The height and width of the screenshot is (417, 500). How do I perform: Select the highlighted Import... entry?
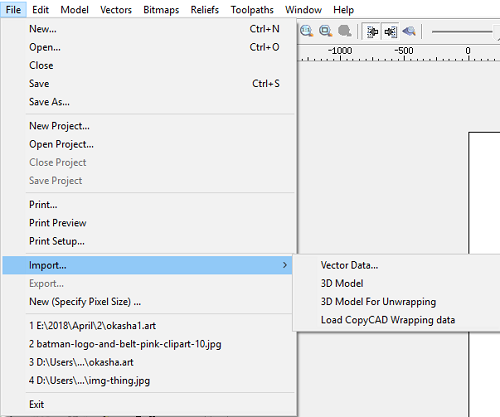pyautogui.click(x=148, y=265)
